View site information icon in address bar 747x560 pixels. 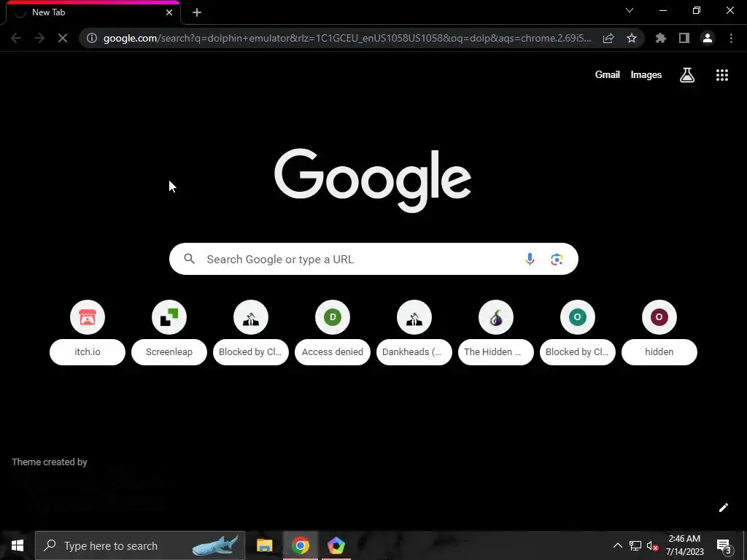coord(91,38)
